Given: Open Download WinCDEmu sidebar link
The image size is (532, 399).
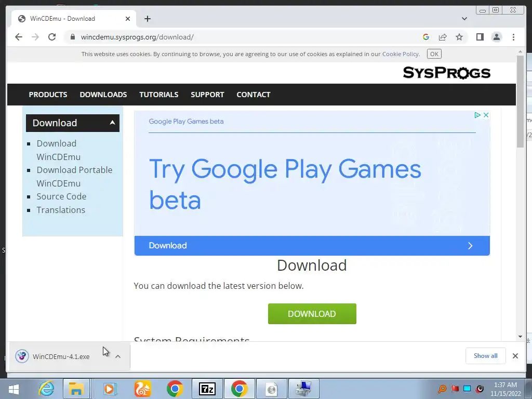Looking at the screenshot, I should pyautogui.click(x=58, y=150).
